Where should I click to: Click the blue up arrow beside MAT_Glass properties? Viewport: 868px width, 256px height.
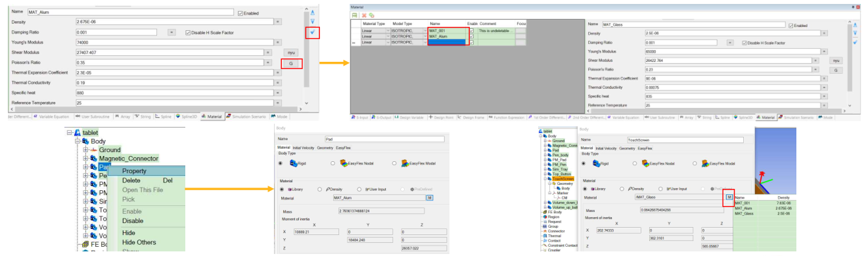(855, 24)
